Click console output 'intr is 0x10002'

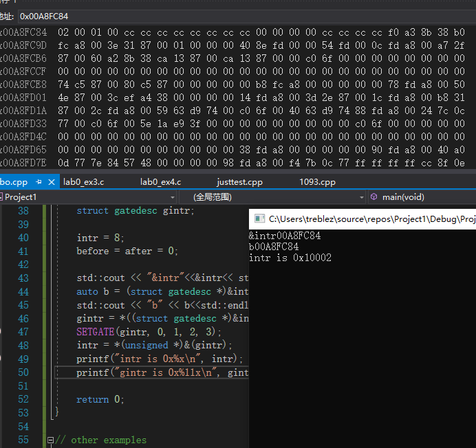(290, 258)
